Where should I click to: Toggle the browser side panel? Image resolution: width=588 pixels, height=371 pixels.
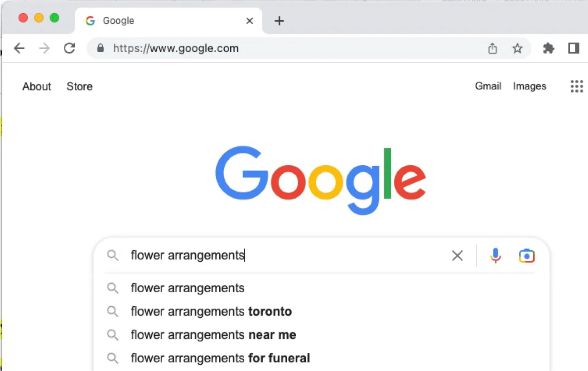coord(574,48)
